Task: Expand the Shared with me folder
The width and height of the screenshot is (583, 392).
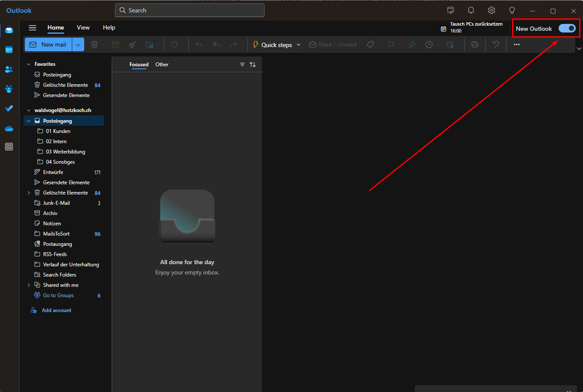Action: pos(29,285)
